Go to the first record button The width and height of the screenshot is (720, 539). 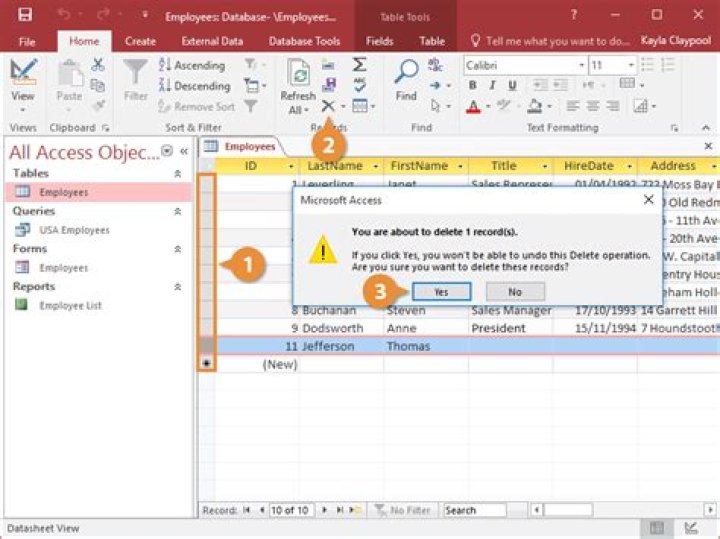pyautogui.click(x=247, y=510)
